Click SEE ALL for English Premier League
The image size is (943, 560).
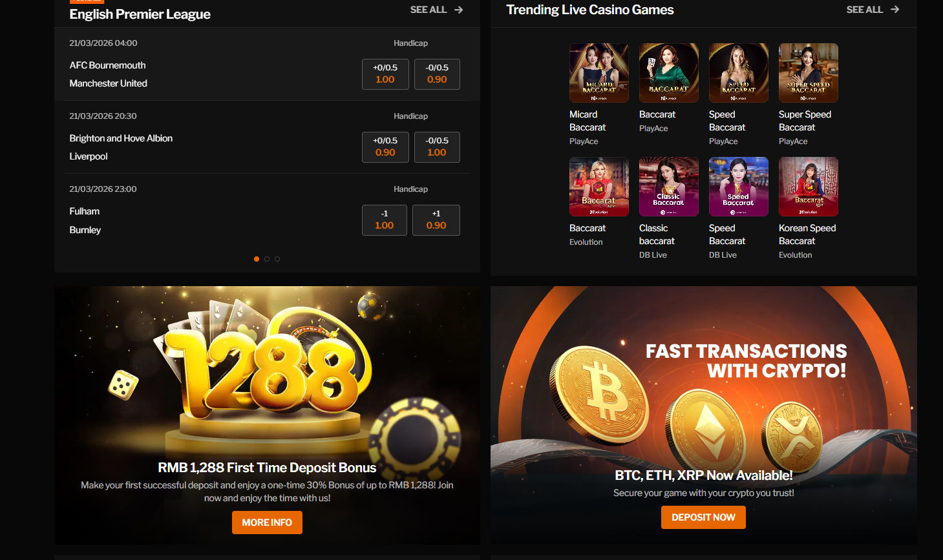436,10
